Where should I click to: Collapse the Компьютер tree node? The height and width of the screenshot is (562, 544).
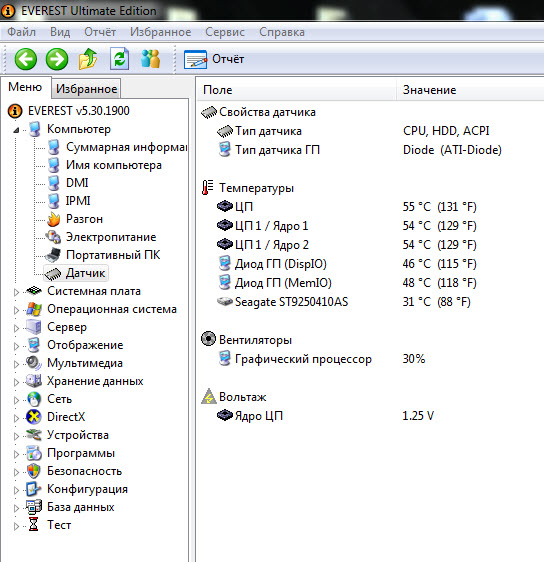click(x=16, y=130)
